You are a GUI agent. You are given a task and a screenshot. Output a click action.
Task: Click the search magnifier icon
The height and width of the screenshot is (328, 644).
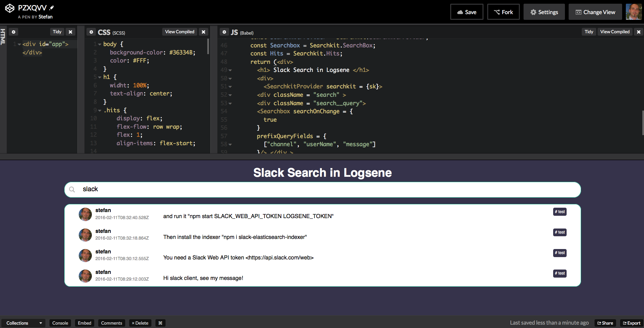[72, 190]
